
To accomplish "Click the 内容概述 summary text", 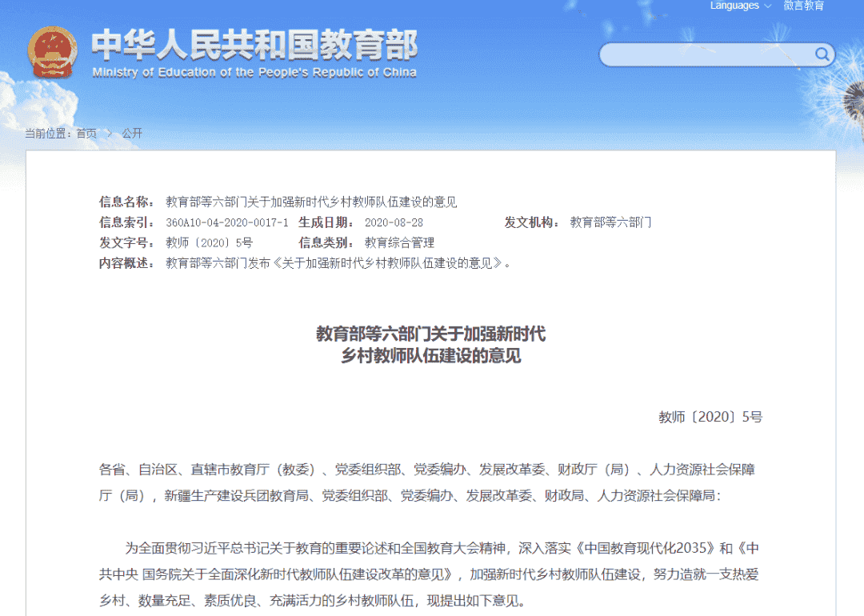I will coord(338,262).
